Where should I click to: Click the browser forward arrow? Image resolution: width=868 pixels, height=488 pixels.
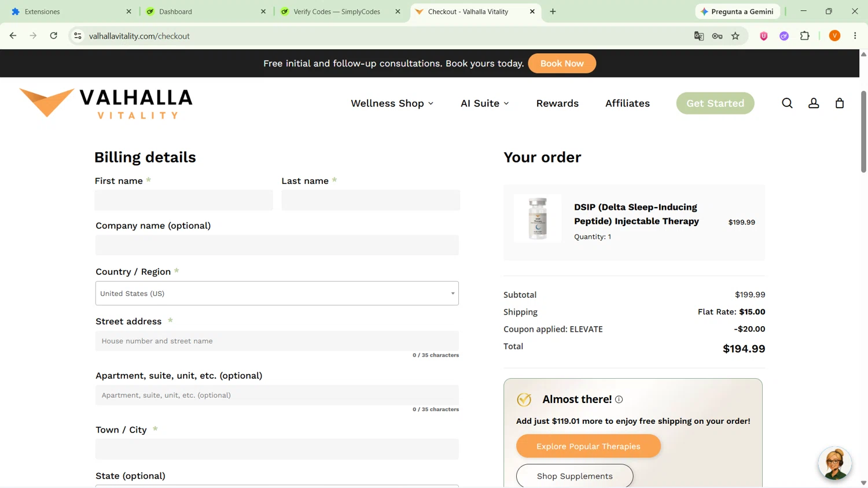(x=33, y=36)
